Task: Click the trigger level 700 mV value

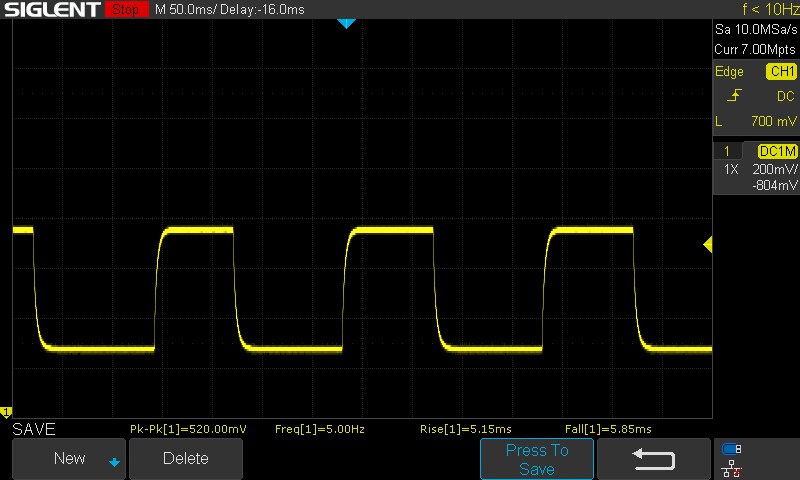Action: [x=773, y=121]
